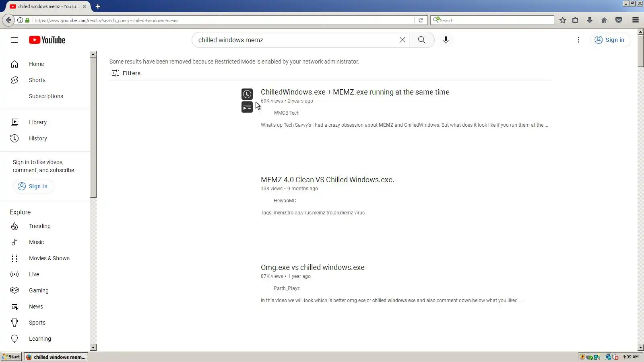Screen dimensions: 644x362
Task: Open Pocket icon in toolbar
Action: (x=619, y=20)
